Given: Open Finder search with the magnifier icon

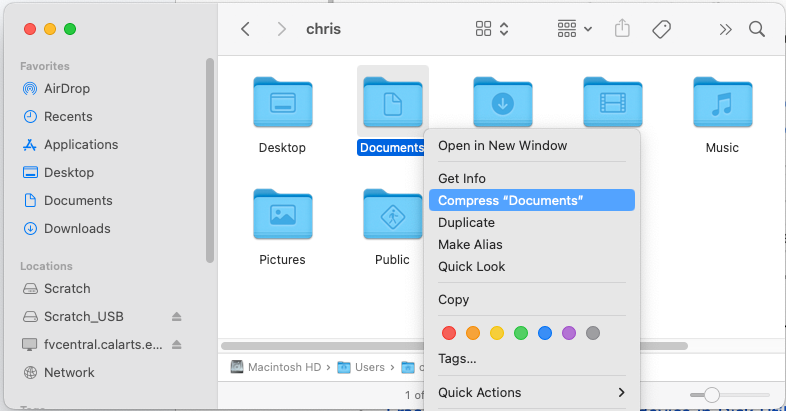Looking at the screenshot, I should click(757, 29).
